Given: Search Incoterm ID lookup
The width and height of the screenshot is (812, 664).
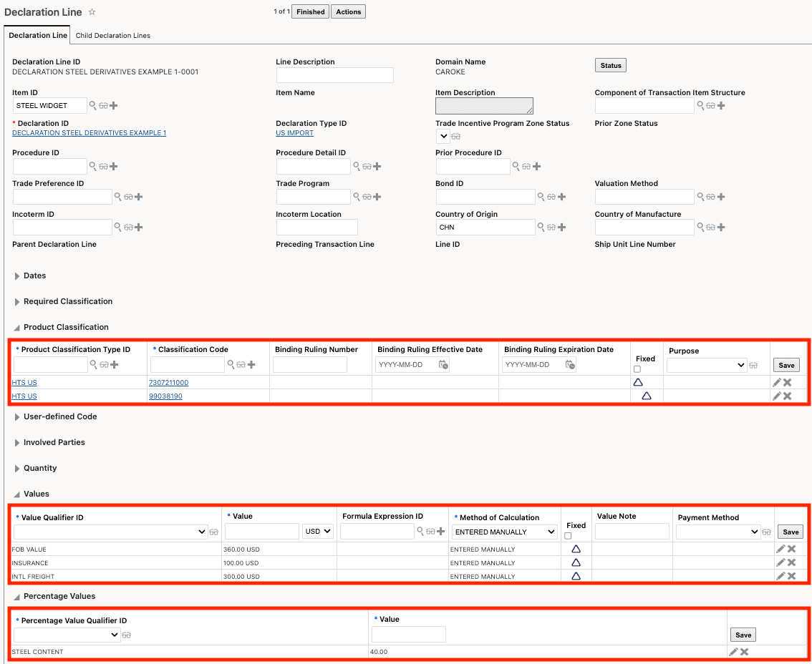Looking at the screenshot, I should (x=117, y=228).
